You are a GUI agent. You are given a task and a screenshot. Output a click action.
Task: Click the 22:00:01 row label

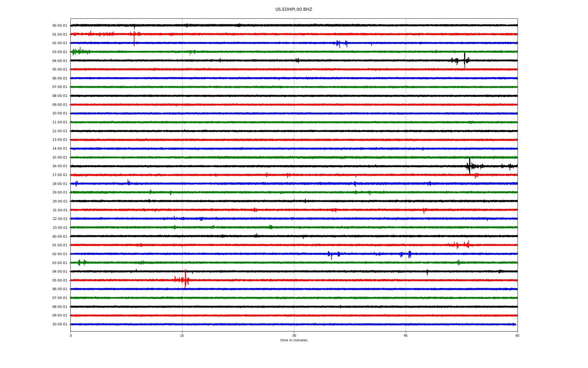pos(60,219)
